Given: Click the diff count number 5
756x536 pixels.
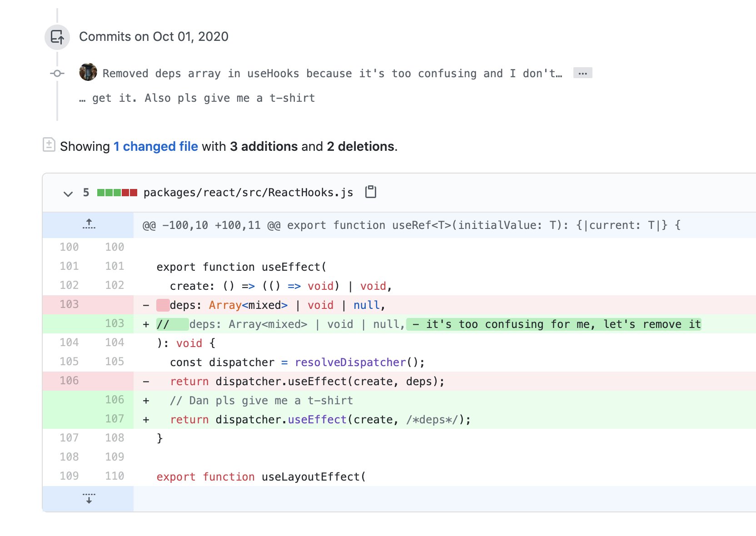Looking at the screenshot, I should point(86,193).
